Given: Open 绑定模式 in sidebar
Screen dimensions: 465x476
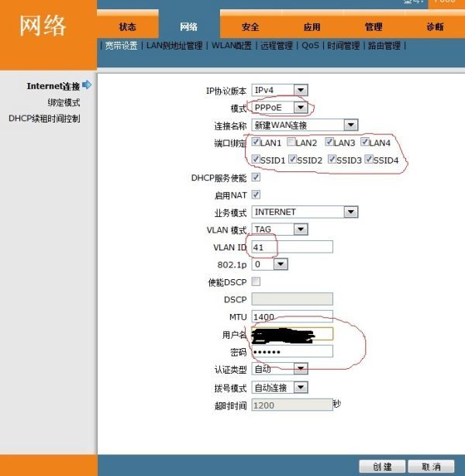Looking at the screenshot, I should [x=64, y=102].
